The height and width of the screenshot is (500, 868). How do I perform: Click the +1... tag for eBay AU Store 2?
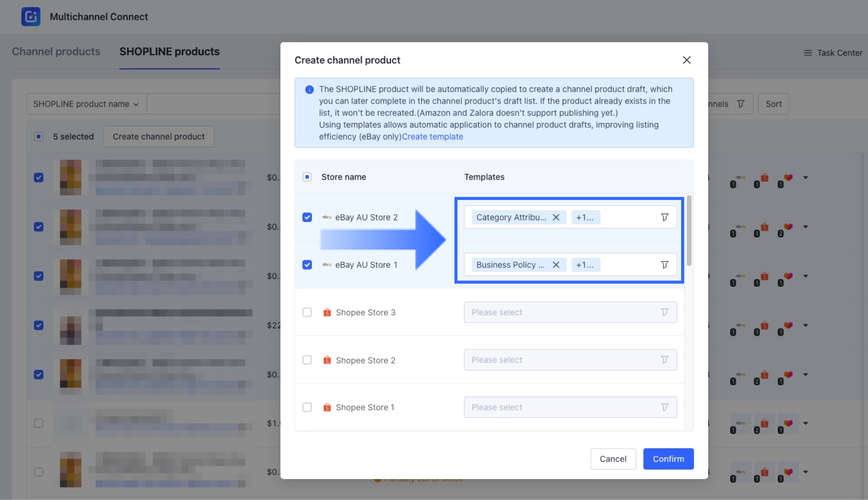[585, 217]
